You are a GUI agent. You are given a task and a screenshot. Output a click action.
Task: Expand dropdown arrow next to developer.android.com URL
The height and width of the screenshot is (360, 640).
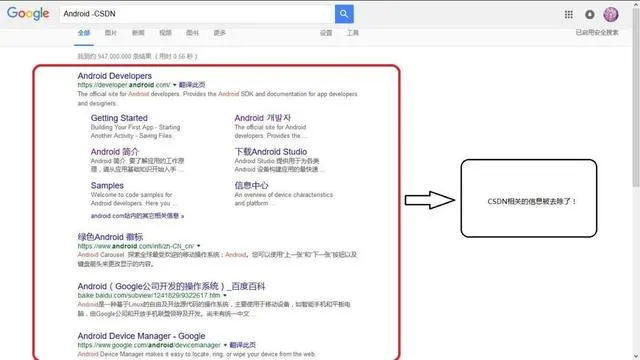click(x=175, y=85)
